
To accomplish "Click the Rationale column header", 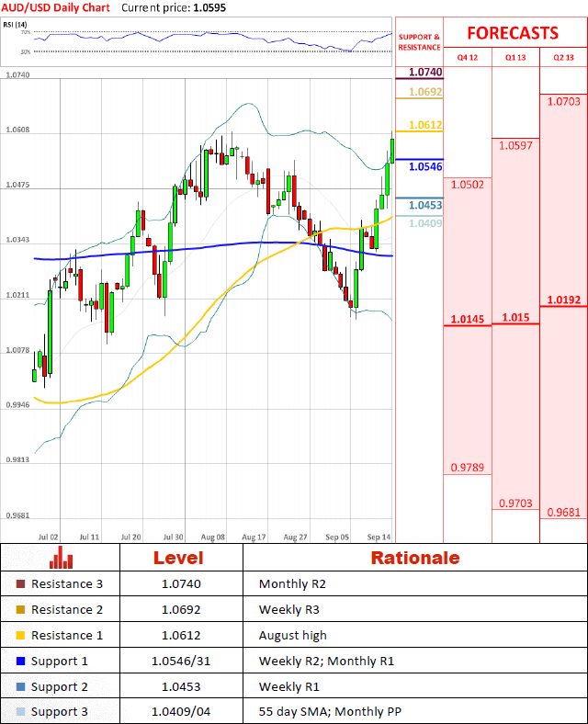I will (414, 558).
